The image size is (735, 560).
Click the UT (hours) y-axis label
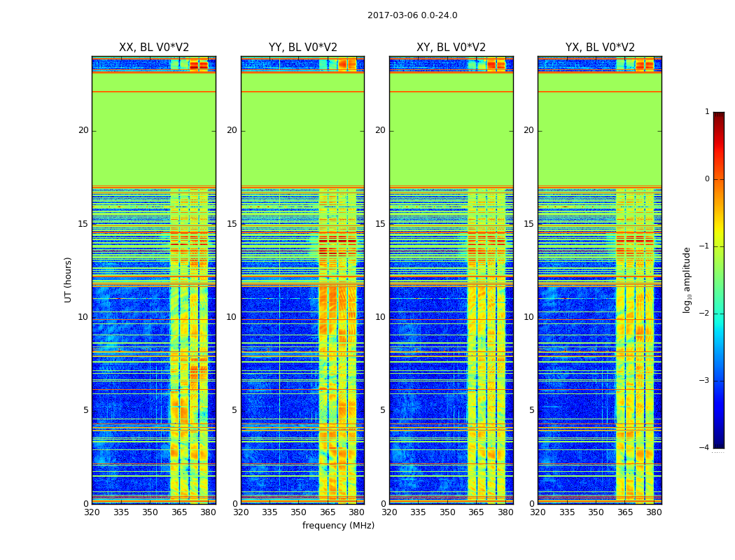coord(69,279)
